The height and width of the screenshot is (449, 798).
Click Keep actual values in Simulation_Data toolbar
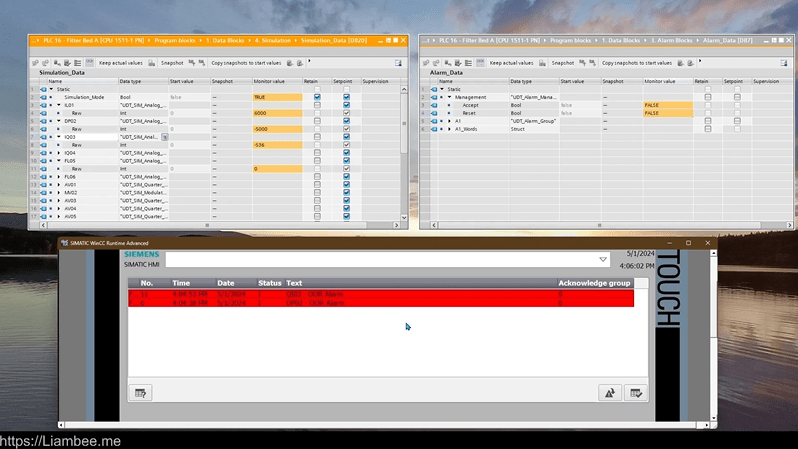pyautogui.click(x=120, y=63)
